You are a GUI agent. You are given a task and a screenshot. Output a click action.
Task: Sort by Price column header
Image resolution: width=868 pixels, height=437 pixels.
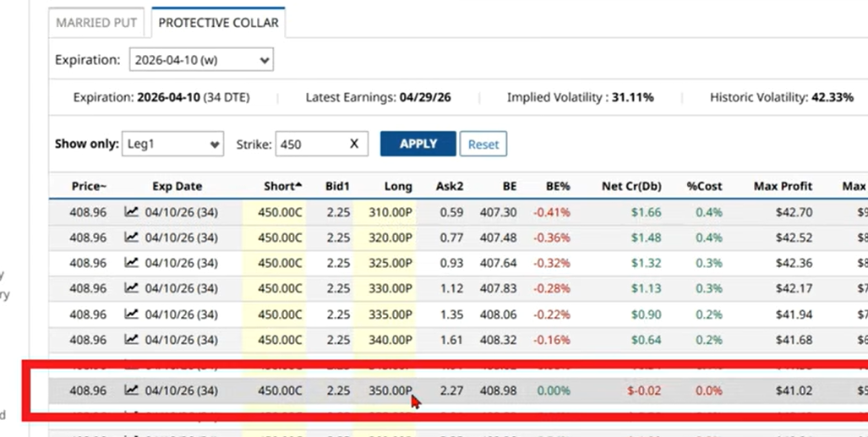point(89,186)
